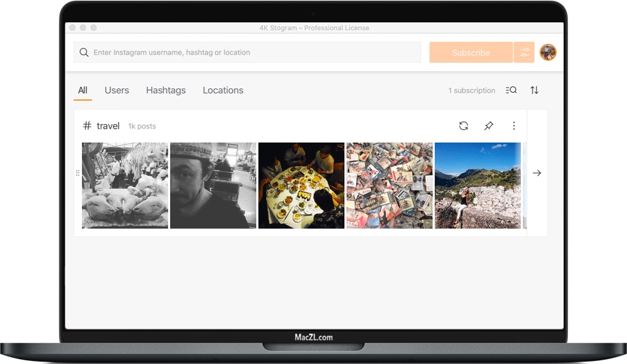Open travel subscription three-dot menu
This screenshot has width=627, height=364.
(x=514, y=126)
